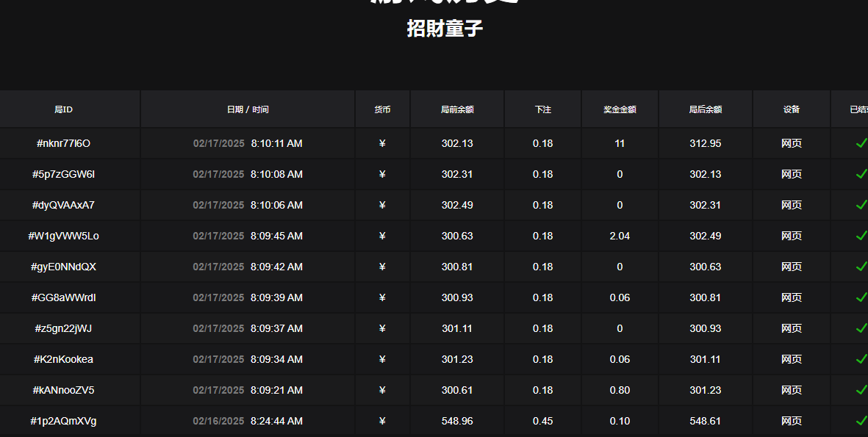Click the settled checkmark for game #1p2AQmXVg

[x=861, y=421]
